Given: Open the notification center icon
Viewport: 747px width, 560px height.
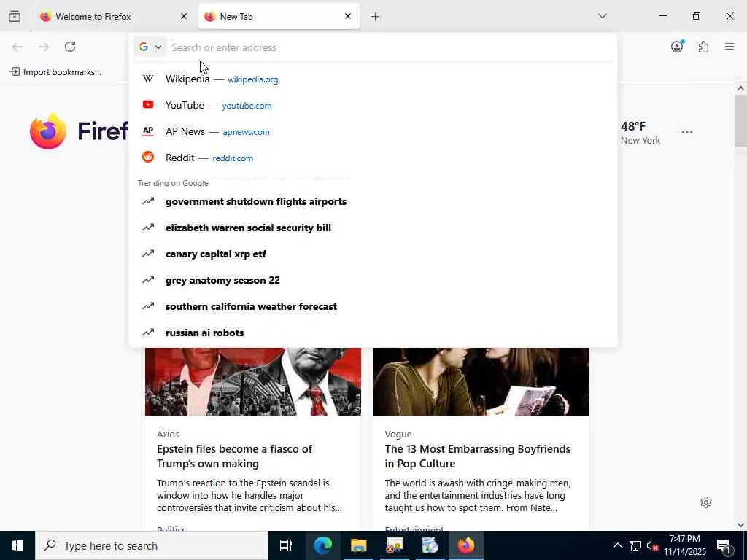Looking at the screenshot, I should [x=724, y=545].
